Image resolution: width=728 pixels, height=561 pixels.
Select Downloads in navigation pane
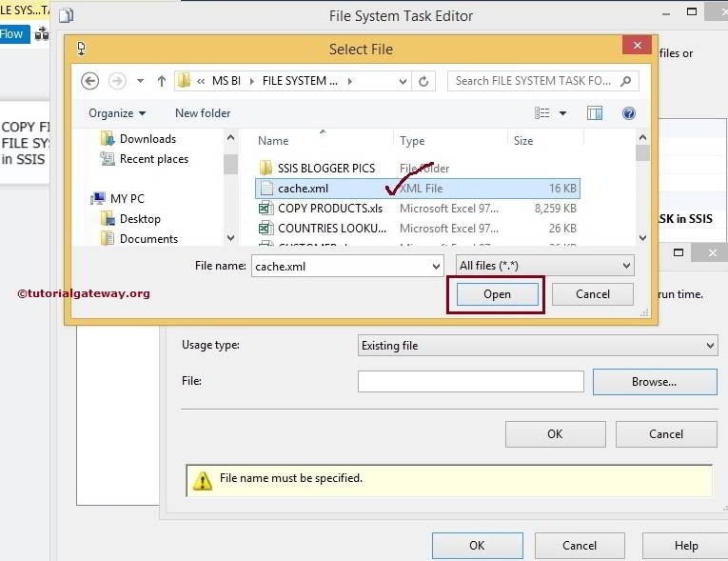148,138
